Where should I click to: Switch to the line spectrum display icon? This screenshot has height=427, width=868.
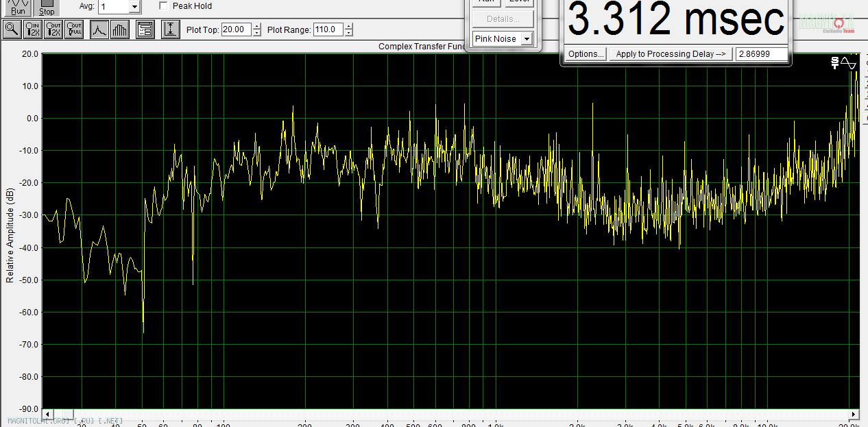click(x=99, y=29)
